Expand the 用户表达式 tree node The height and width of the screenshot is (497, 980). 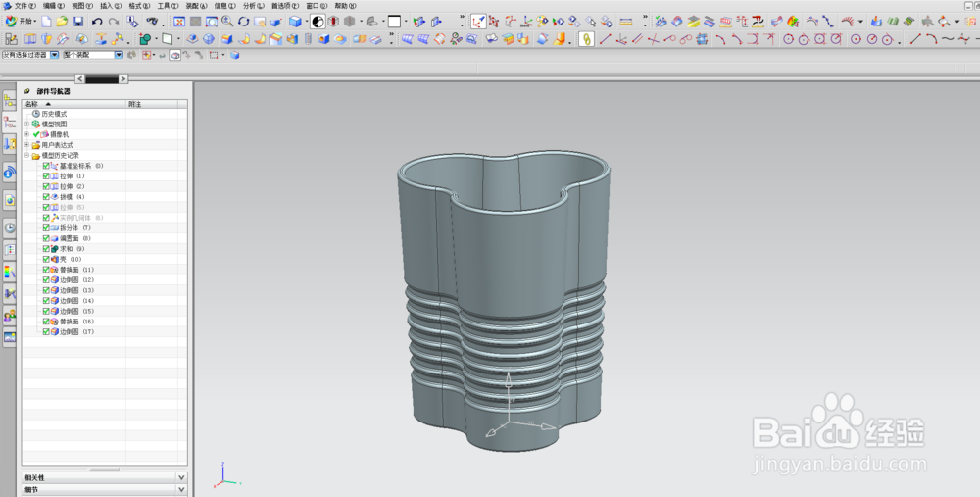tap(26, 145)
